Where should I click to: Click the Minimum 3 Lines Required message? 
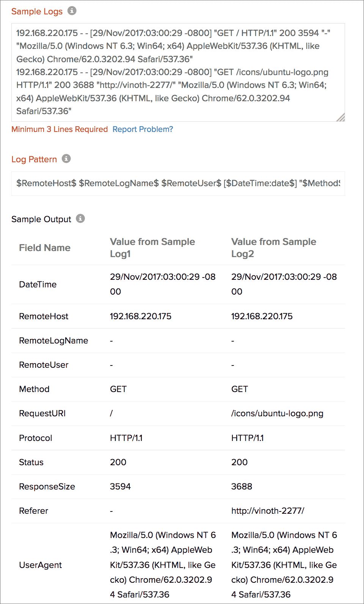(x=60, y=129)
